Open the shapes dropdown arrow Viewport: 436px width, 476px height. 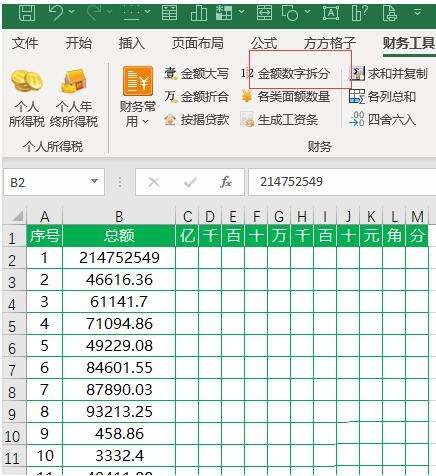308,12
